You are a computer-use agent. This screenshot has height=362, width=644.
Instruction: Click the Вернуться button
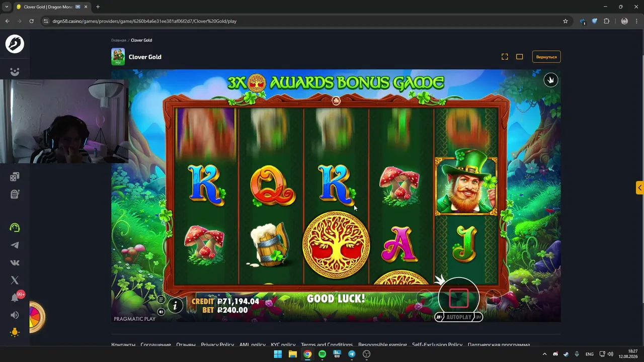point(546,57)
